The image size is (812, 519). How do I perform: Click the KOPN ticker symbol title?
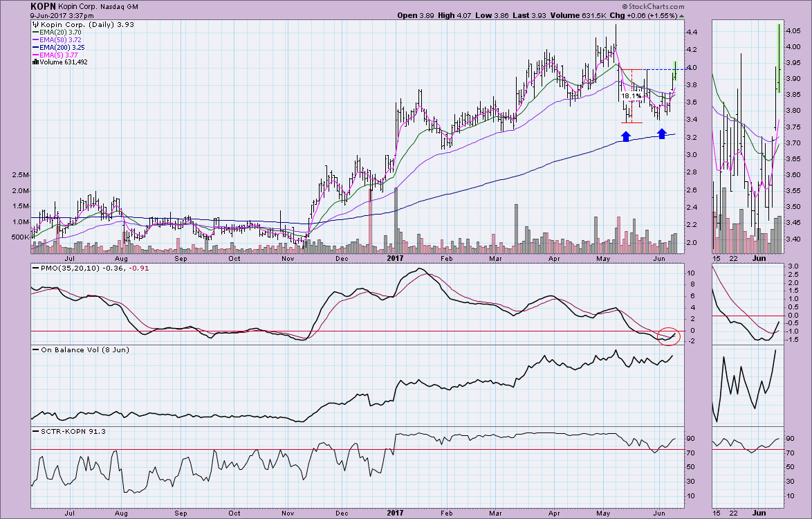coord(44,6)
